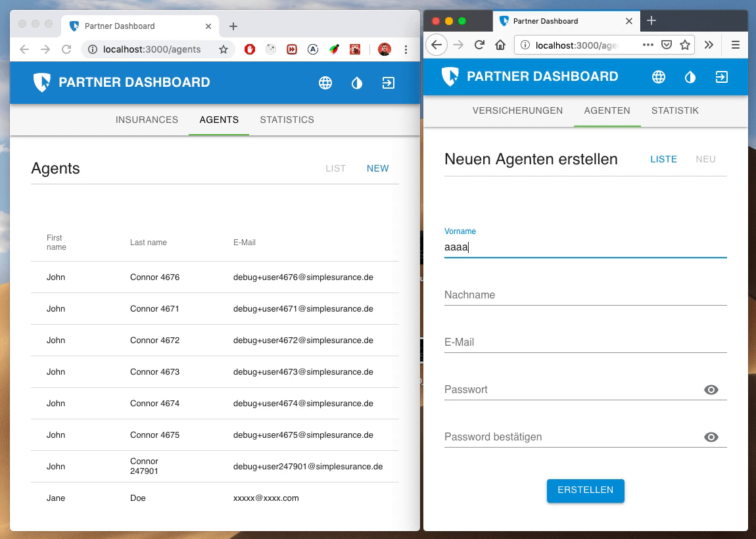Select the Connor 4676 agent row
Image resolution: width=756 pixels, height=539 pixels.
pos(214,277)
